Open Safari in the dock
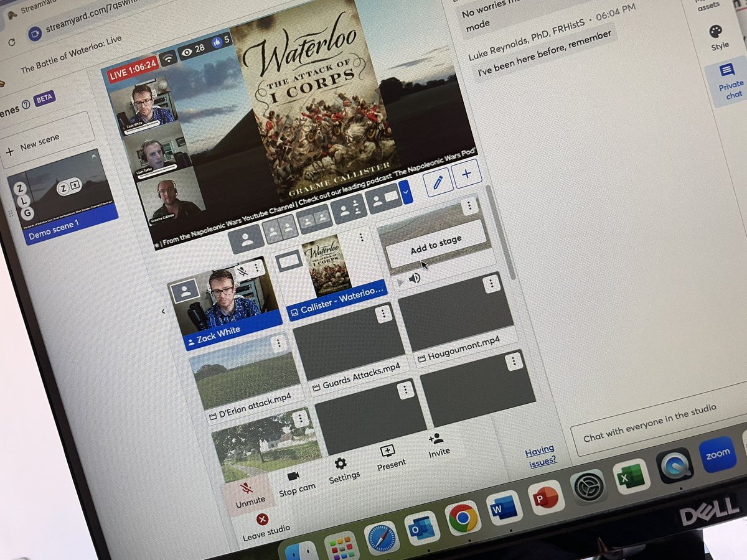 382,538
